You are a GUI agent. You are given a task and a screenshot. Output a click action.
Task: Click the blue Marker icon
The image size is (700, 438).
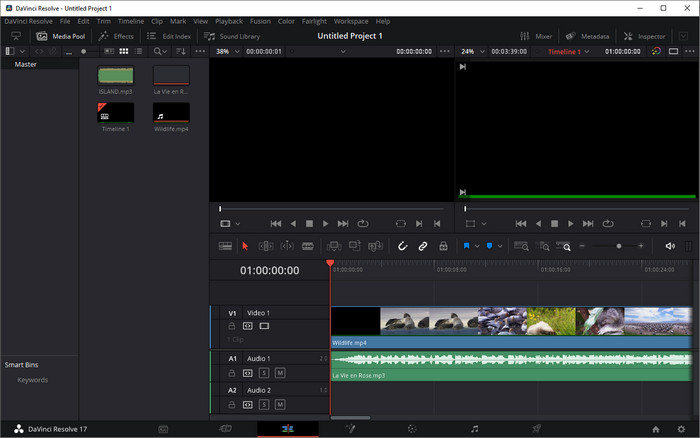[489, 246]
